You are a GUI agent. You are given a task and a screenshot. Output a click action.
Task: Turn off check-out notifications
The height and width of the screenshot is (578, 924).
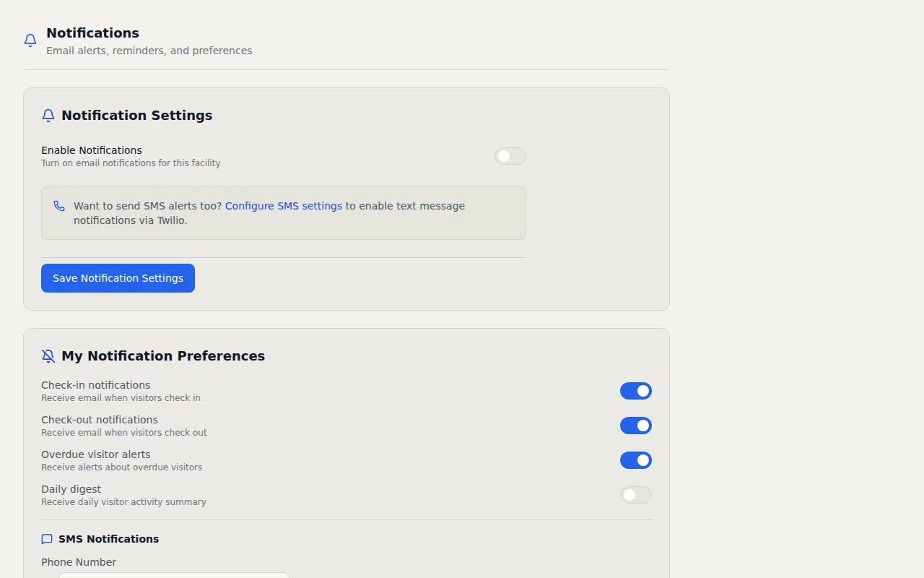click(635, 426)
